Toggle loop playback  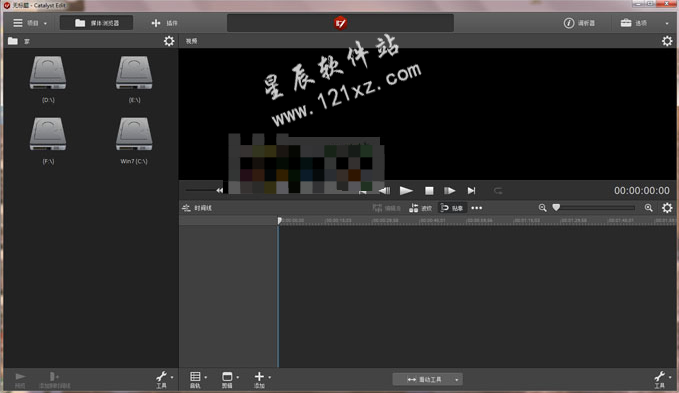pos(498,190)
